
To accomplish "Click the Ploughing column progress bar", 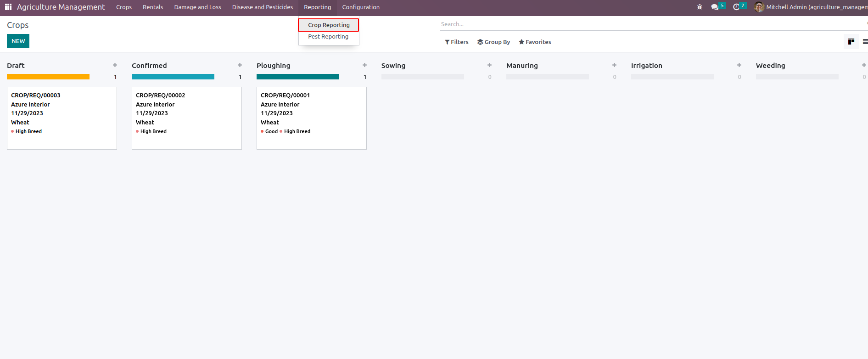I will click(x=298, y=77).
